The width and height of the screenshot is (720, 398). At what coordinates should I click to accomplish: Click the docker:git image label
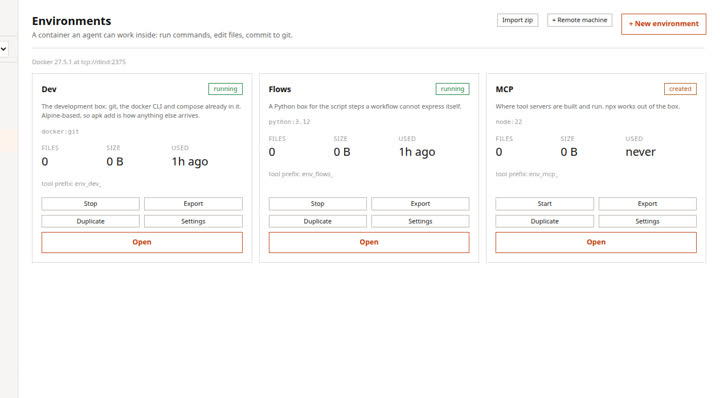click(60, 131)
